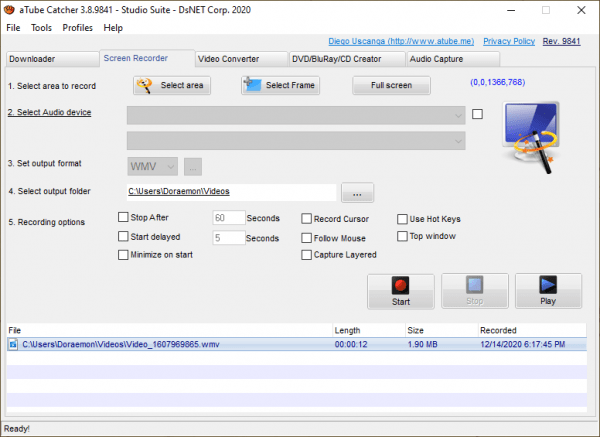
Task: Open the Tools menu
Action: [41, 28]
